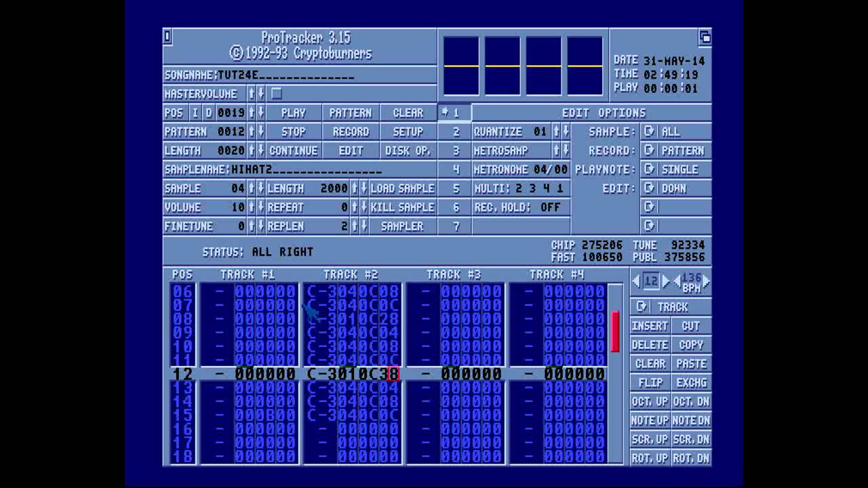Click the up arrow for song LENGTH 0020
Image resolution: width=868 pixels, height=488 pixels.
[252, 150]
